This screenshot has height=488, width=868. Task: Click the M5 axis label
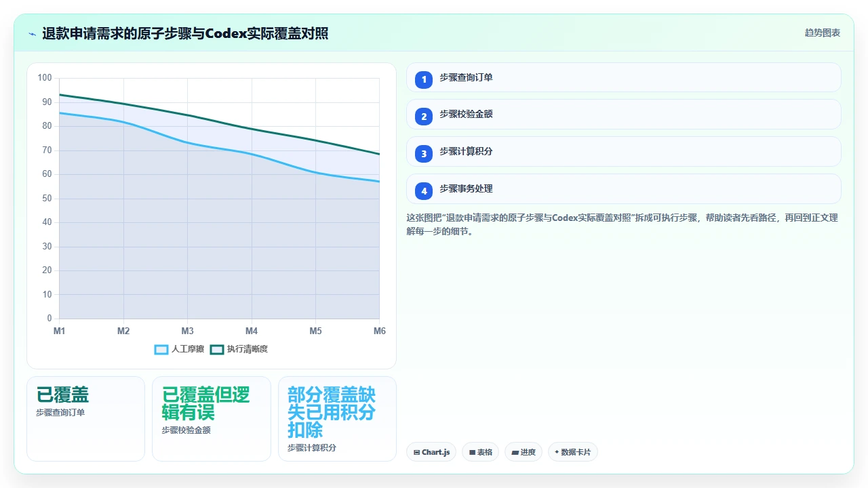315,331
